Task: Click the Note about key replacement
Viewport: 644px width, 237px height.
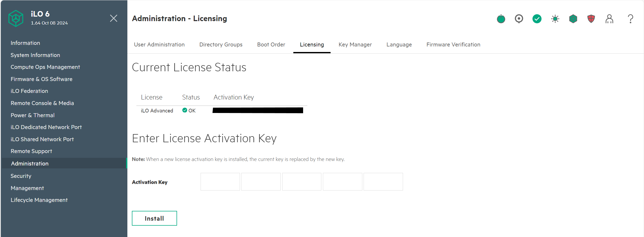Action: pyautogui.click(x=238, y=159)
